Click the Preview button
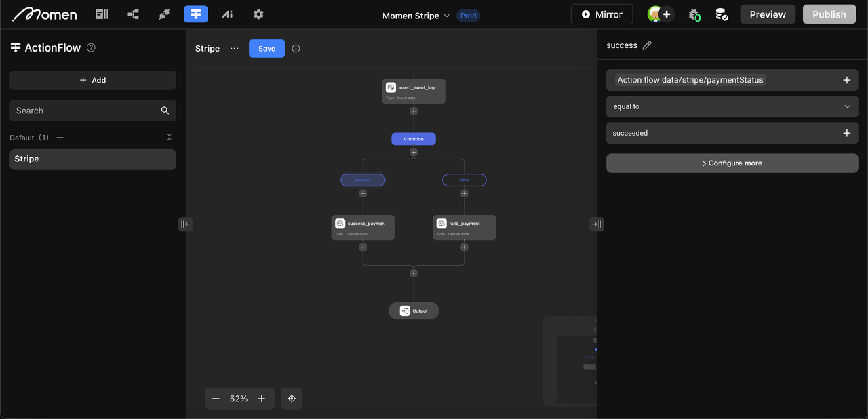Image resolution: width=868 pixels, height=419 pixels. click(768, 14)
